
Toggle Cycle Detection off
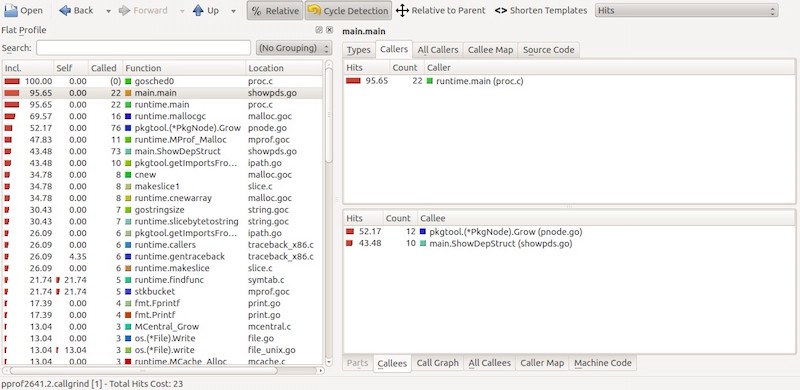tap(348, 10)
